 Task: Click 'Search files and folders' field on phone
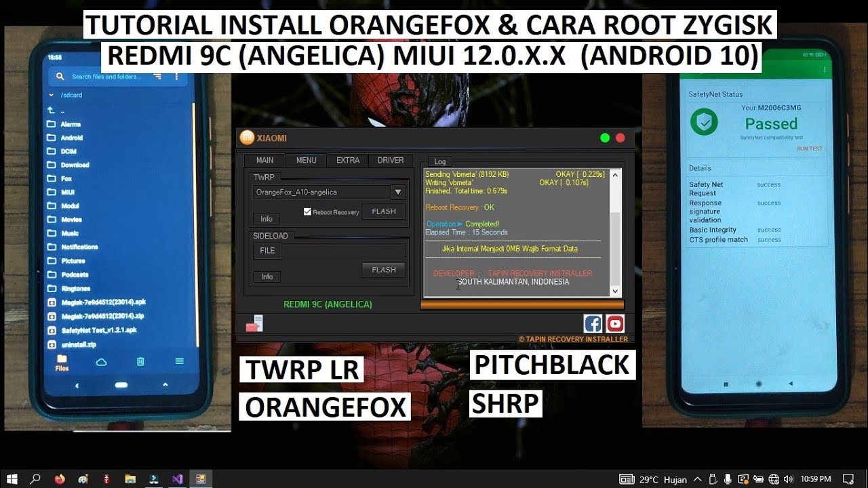pyautogui.click(x=106, y=77)
